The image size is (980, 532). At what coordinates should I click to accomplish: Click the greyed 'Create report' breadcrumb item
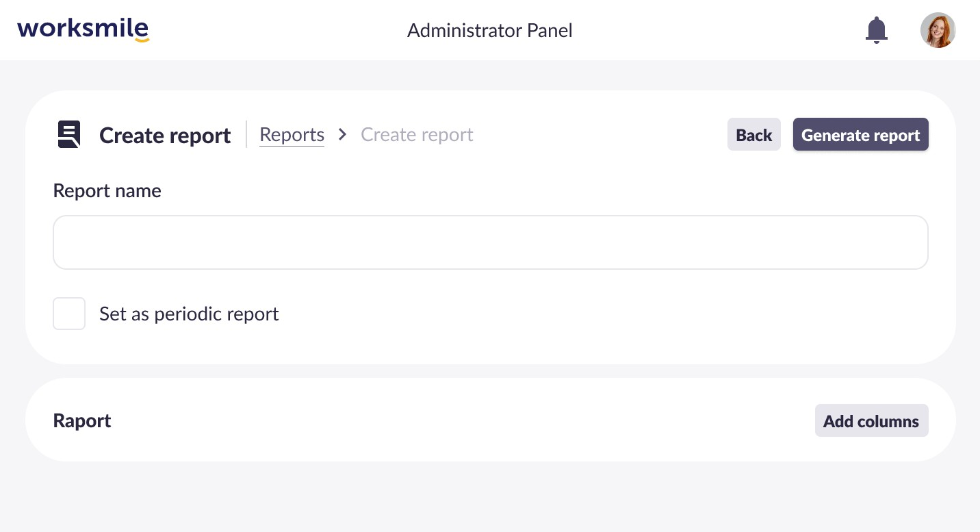(417, 135)
